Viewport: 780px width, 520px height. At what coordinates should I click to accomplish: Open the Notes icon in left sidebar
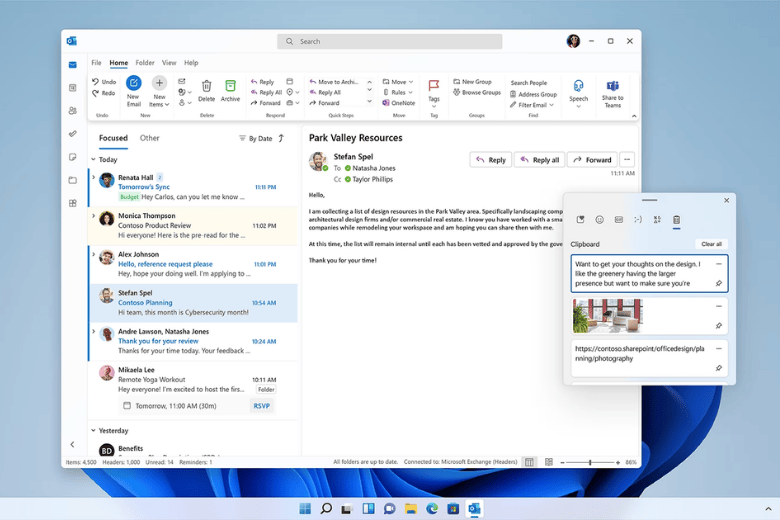[73, 157]
